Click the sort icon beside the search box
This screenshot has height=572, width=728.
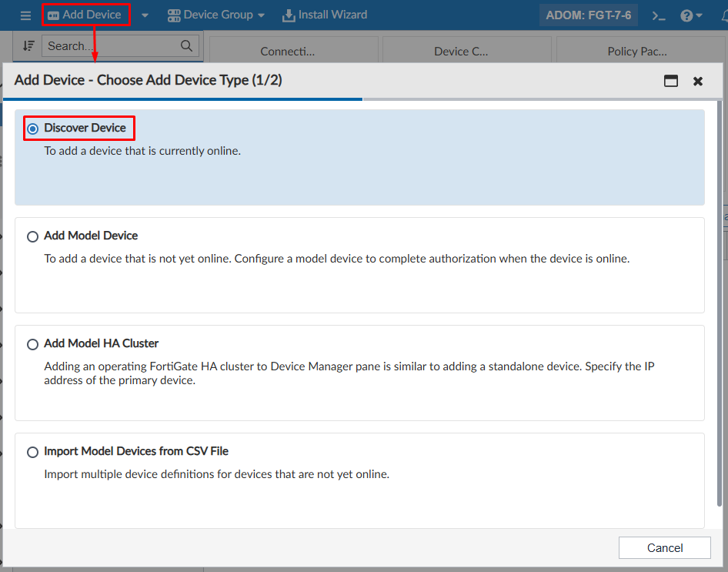pos(30,45)
